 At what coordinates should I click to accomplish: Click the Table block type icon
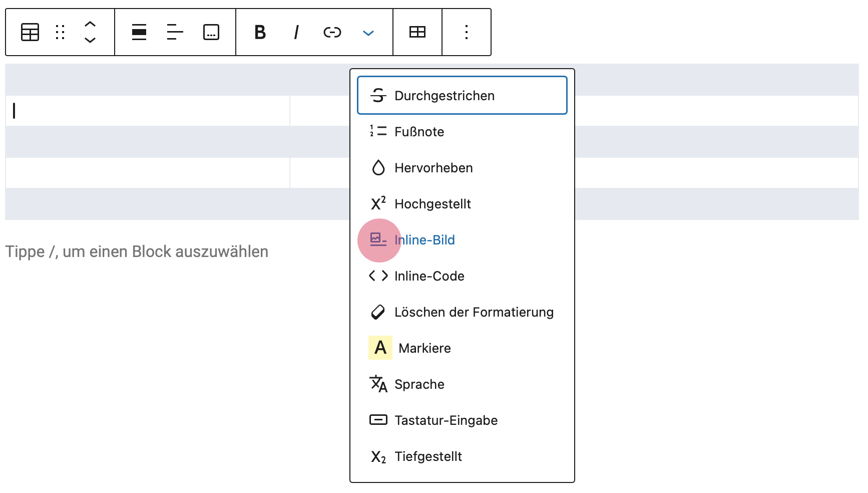(30, 33)
